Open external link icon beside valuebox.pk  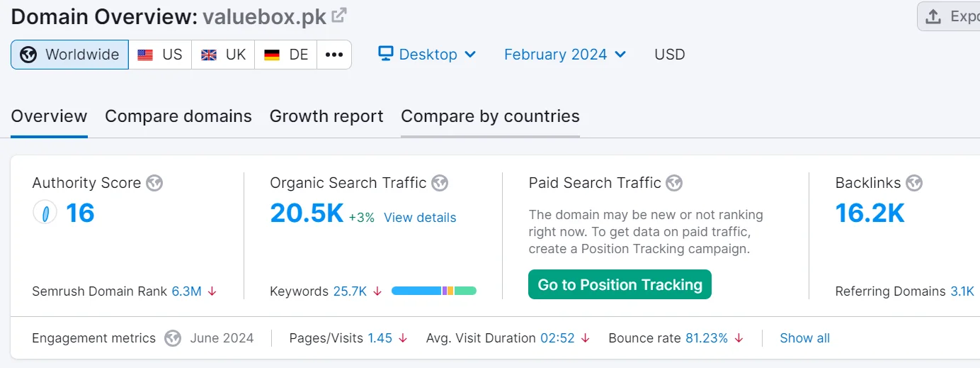point(340,15)
